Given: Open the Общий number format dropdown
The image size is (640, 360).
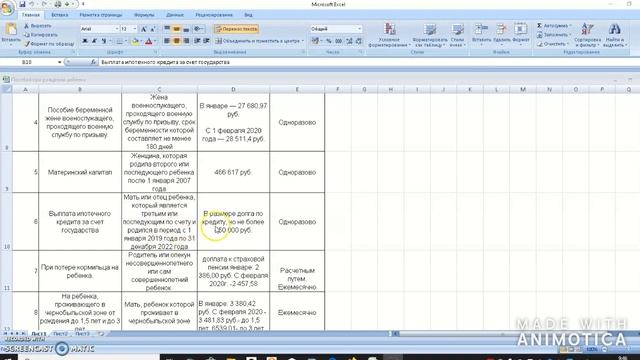Looking at the screenshot, I should pyautogui.click(x=359, y=29).
